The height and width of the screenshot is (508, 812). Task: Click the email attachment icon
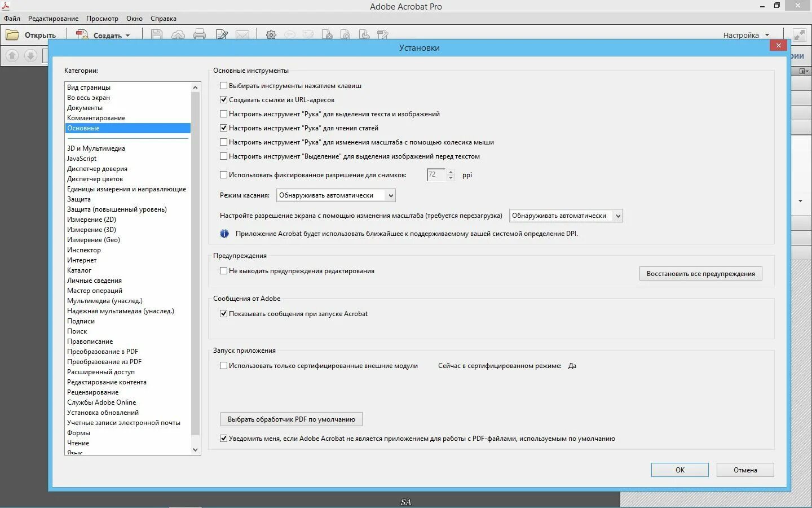(243, 34)
